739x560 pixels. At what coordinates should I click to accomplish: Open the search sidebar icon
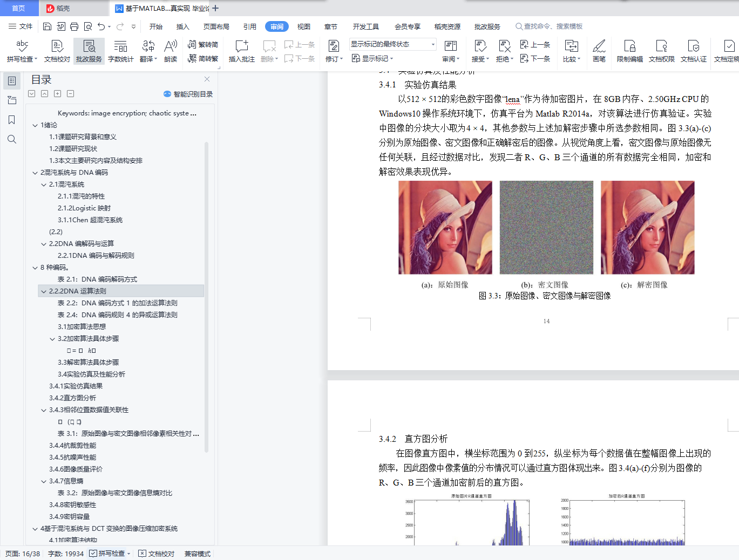tap(12, 139)
